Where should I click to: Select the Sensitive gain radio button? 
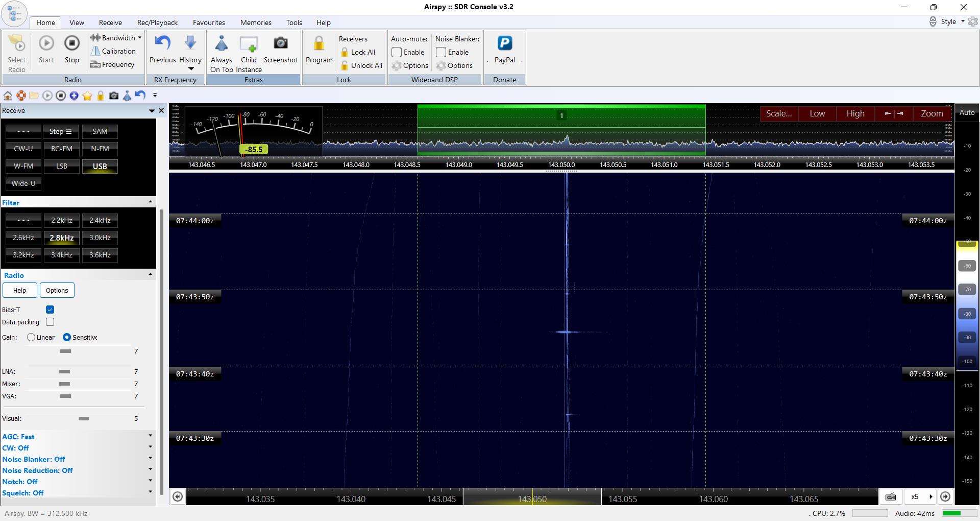pos(66,337)
